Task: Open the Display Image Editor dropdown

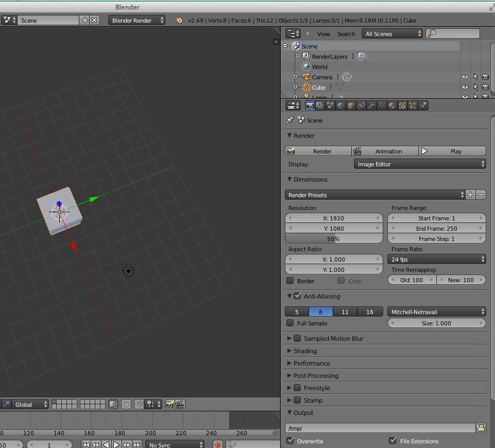Action: point(420,164)
